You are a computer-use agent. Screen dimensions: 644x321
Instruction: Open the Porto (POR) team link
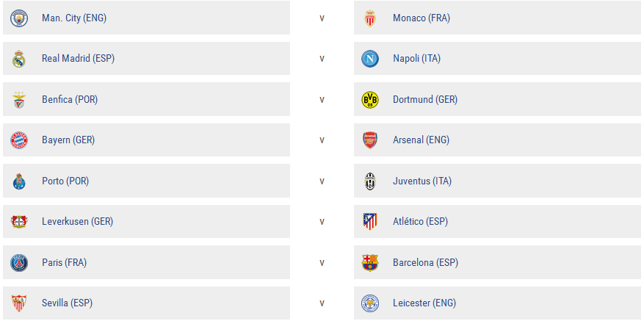pyautogui.click(x=65, y=181)
